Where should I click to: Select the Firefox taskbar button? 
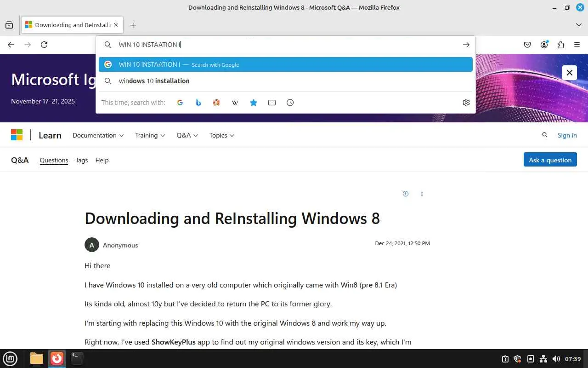(x=57, y=358)
